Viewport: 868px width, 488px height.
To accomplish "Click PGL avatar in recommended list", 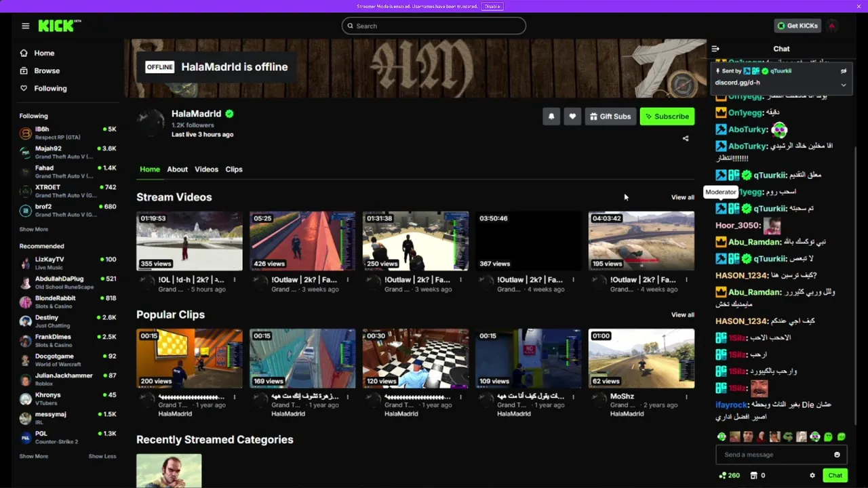I will click(26, 438).
